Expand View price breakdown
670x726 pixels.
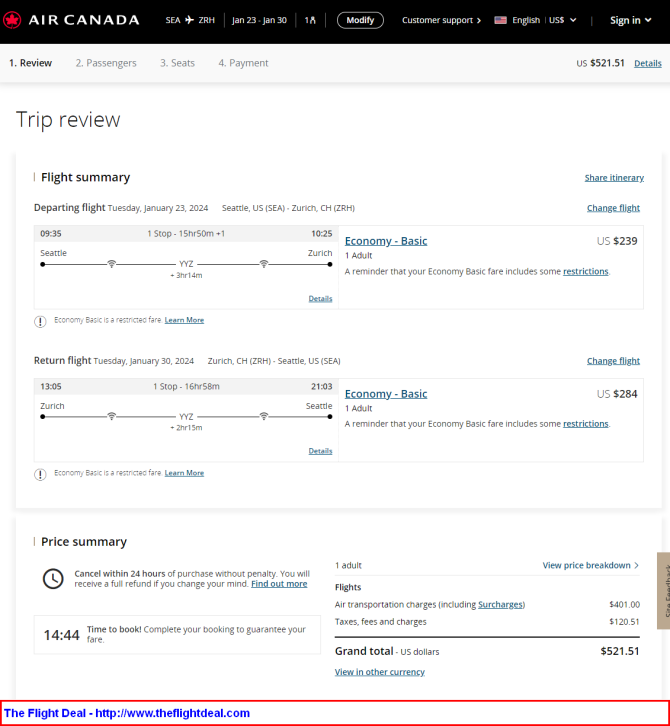coord(591,565)
